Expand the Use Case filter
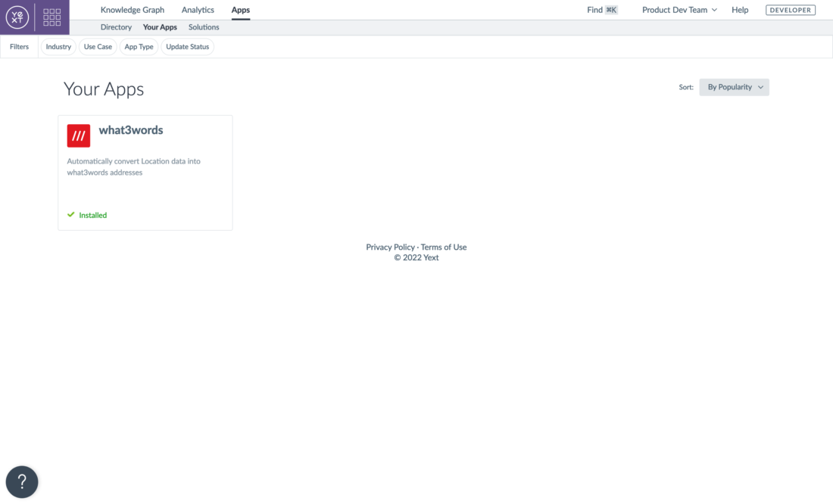The height and width of the screenshot is (504, 833). click(x=98, y=47)
